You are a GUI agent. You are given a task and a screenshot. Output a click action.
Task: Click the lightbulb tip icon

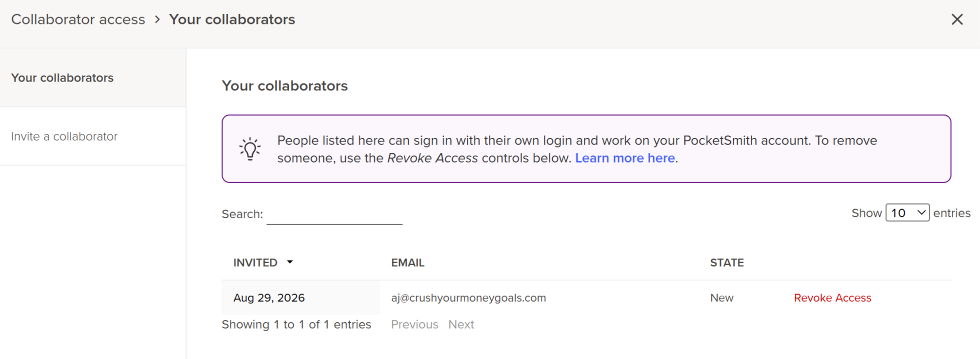click(x=250, y=148)
